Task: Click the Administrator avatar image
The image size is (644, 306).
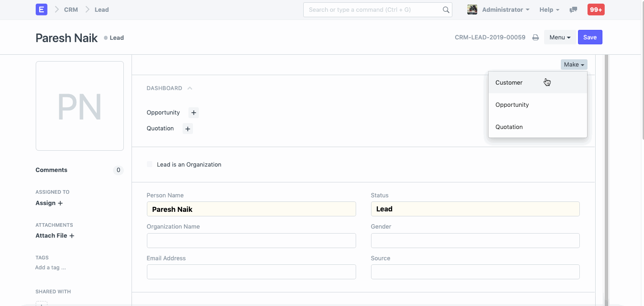Action: [472, 10]
